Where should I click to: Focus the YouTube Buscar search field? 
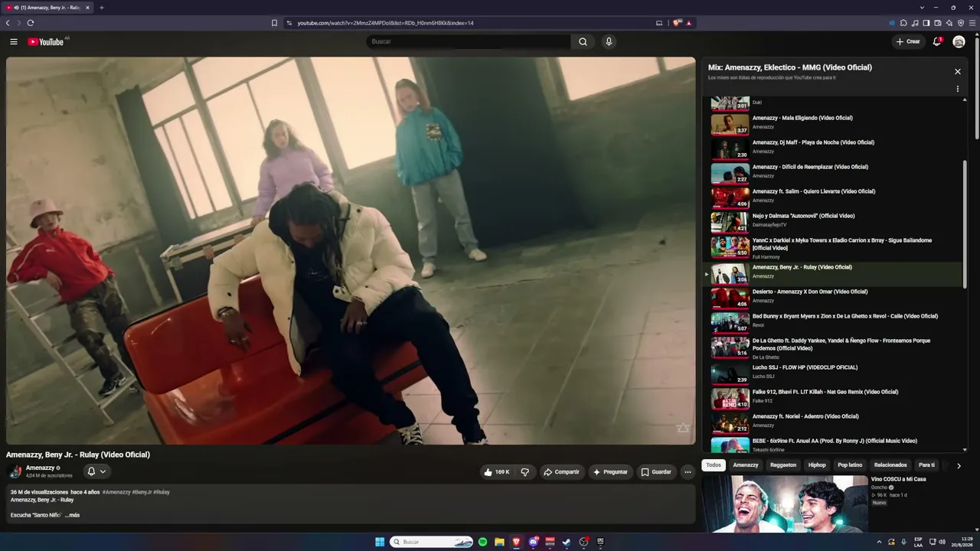pyautogui.click(x=469, y=41)
